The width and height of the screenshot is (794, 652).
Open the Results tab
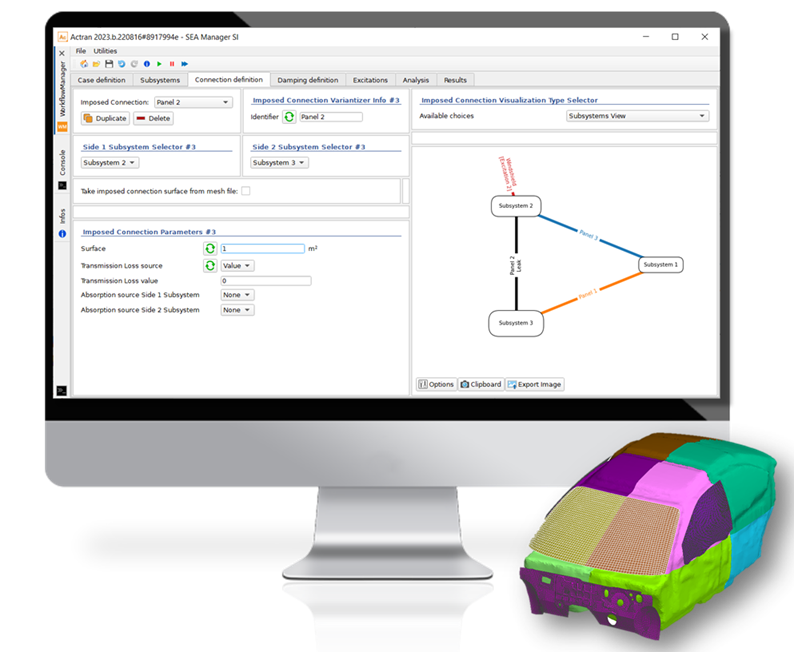(x=455, y=80)
